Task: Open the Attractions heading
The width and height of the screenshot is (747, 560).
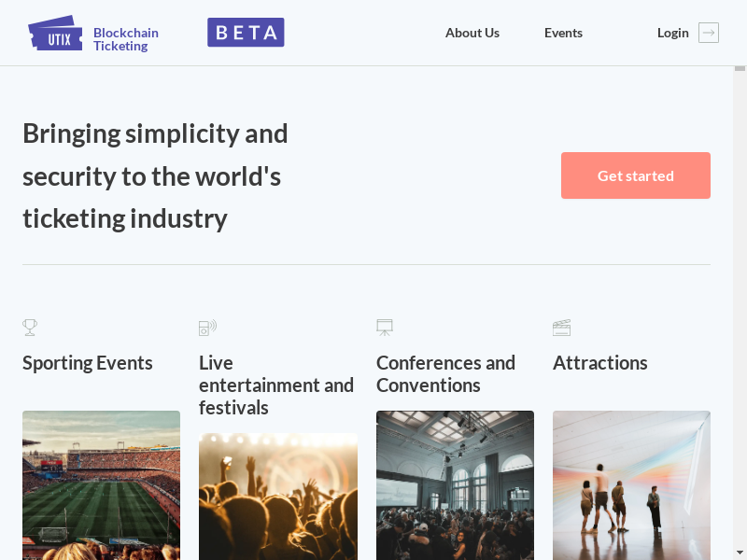Action: click(599, 363)
